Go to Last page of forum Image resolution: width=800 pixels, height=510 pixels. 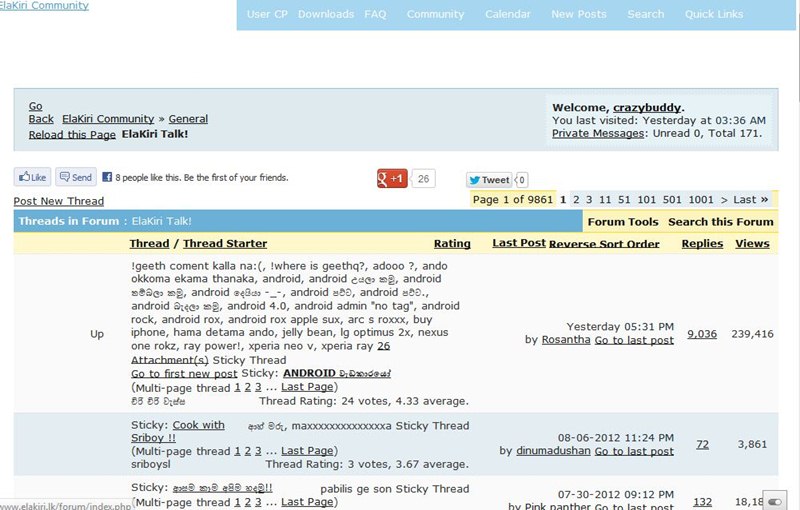coord(751,199)
